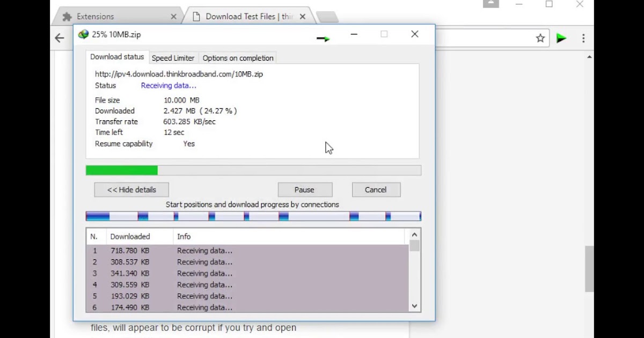This screenshot has width=644, height=338.
Task: Close the Extensions browser tab
Action: 173,17
